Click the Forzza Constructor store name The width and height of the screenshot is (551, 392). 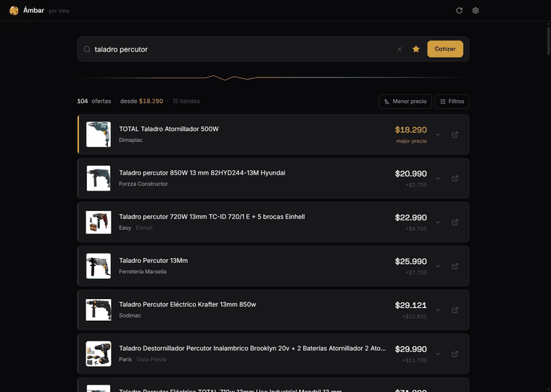144,184
